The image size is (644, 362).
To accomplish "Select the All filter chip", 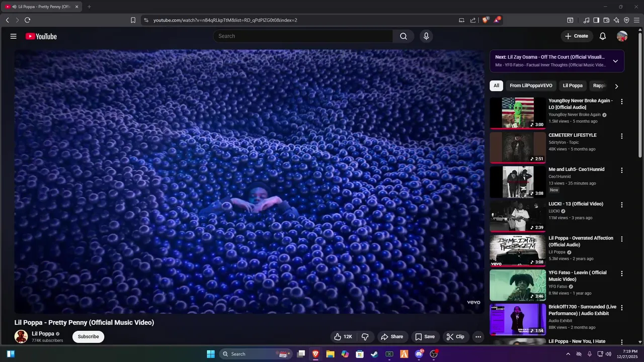I will pyautogui.click(x=496, y=85).
